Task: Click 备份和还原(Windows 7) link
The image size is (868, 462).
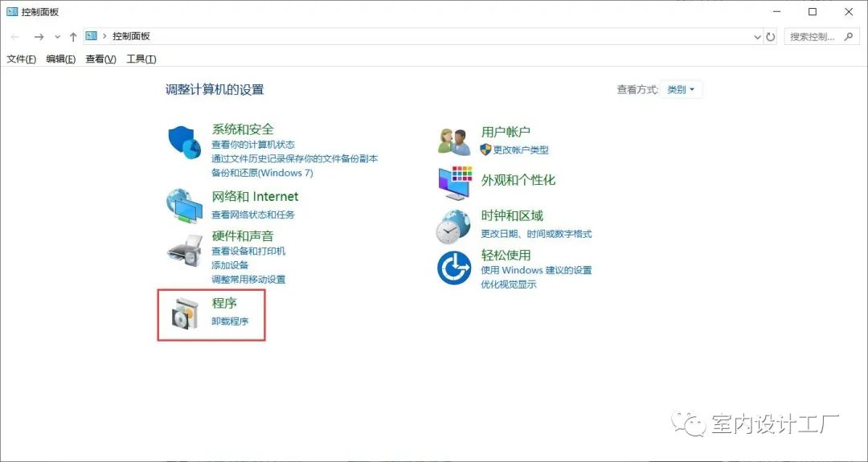Action: coord(262,173)
